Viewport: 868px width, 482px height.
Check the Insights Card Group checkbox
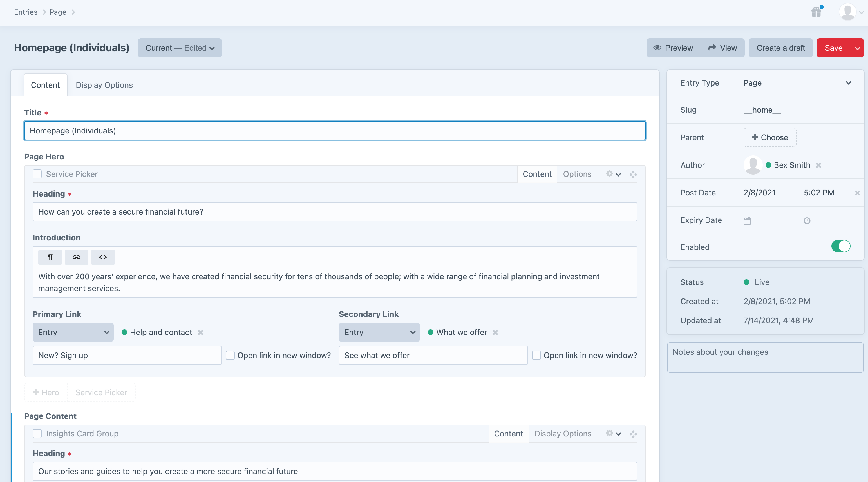pos(37,434)
